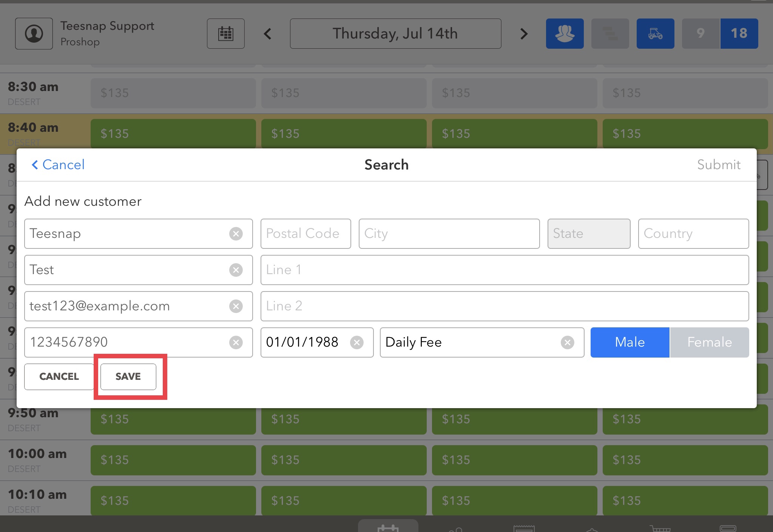Click the Country field
The width and height of the screenshot is (773, 532).
click(693, 234)
